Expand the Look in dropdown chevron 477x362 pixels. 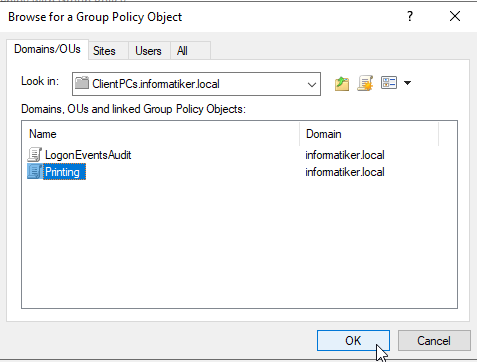312,85
